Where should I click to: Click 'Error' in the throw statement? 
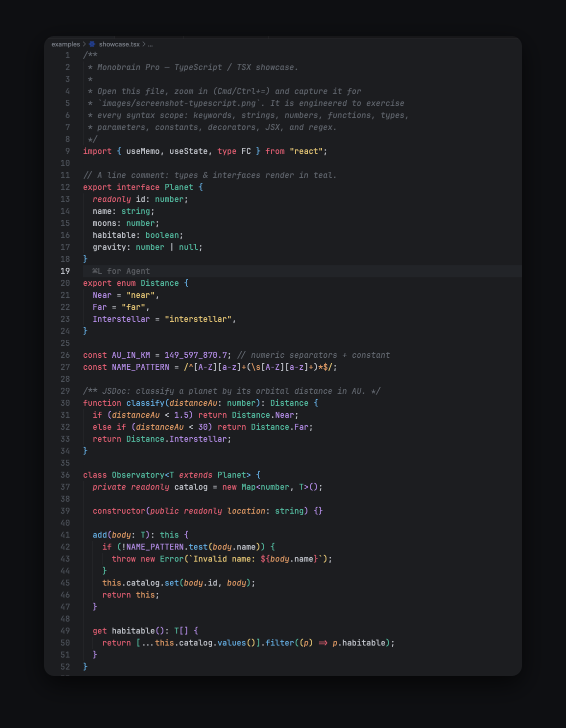click(x=171, y=559)
